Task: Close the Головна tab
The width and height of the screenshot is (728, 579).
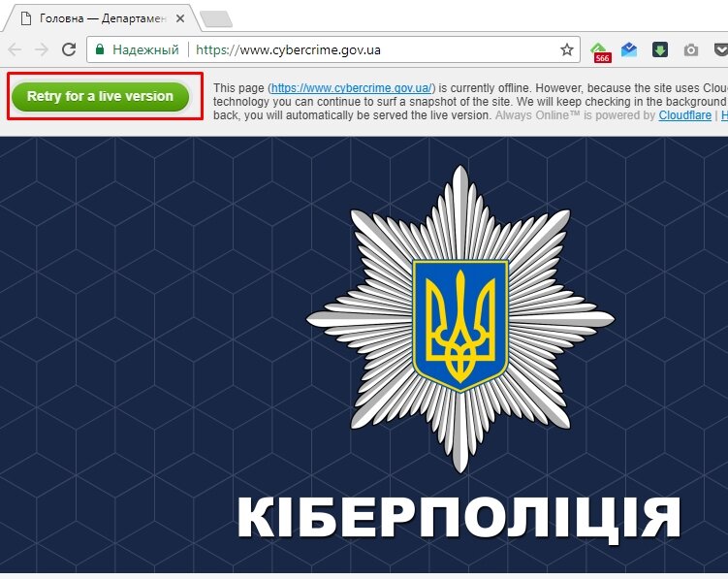Action: coord(180,18)
